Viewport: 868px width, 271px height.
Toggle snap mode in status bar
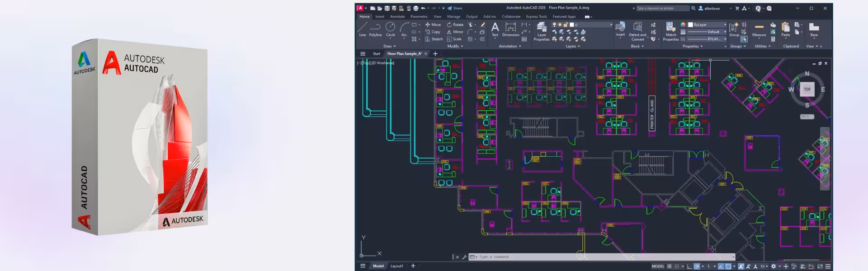coord(677,266)
